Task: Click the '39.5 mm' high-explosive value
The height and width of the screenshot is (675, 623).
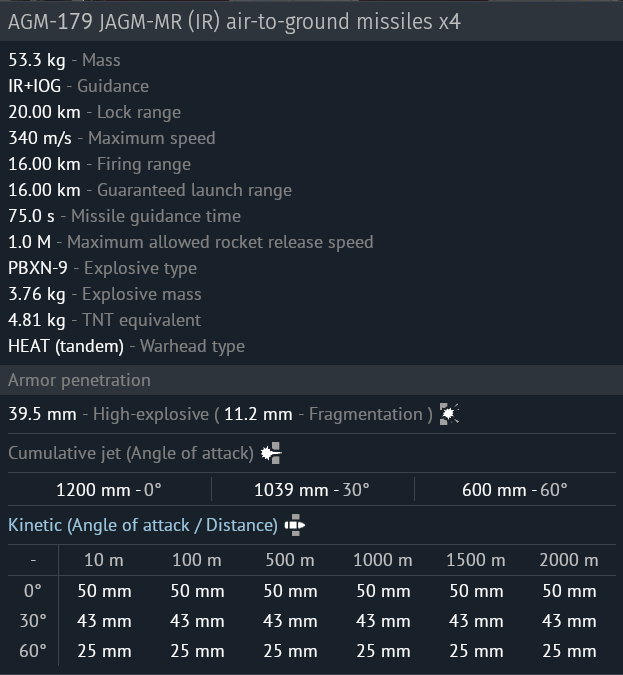Action: click(42, 414)
